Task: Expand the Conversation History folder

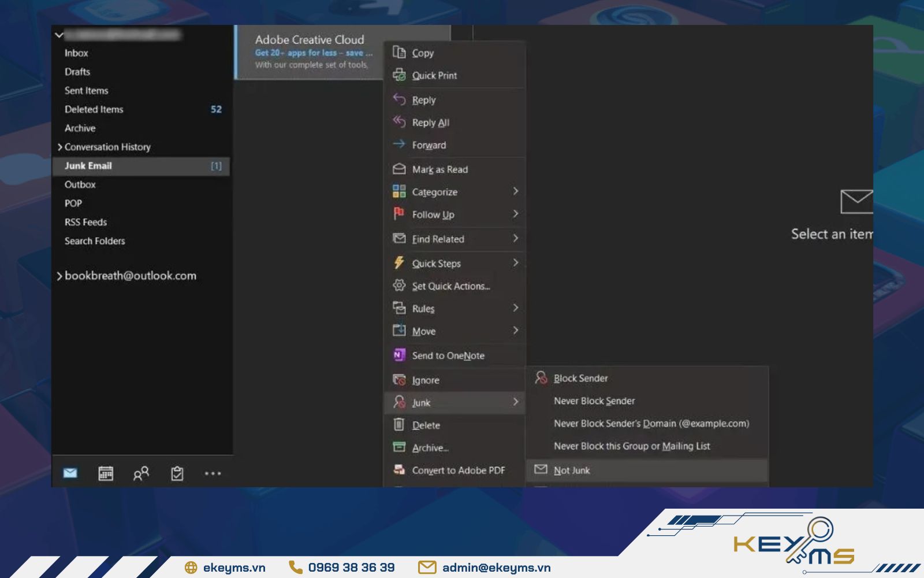Action: point(59,147)
